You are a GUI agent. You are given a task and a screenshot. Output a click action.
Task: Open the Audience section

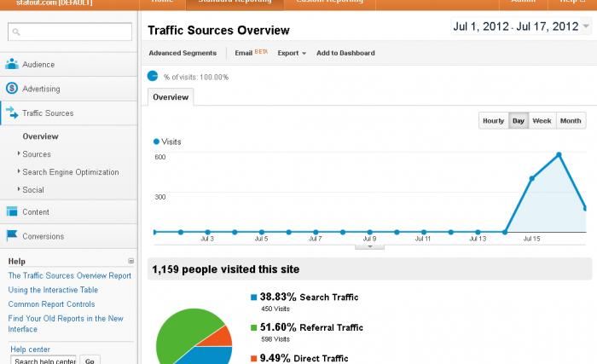tap(68, 64)
